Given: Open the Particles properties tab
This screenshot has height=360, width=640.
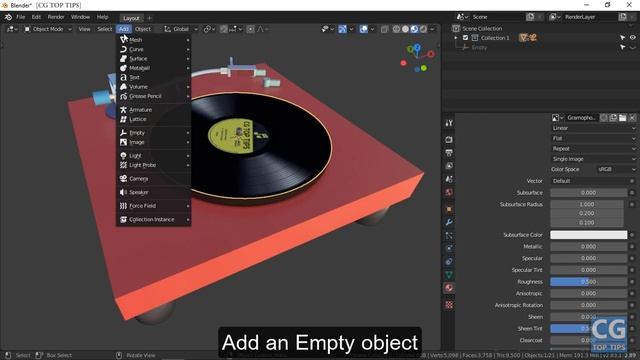Looking at the screenshot, I should click(449, 236).
